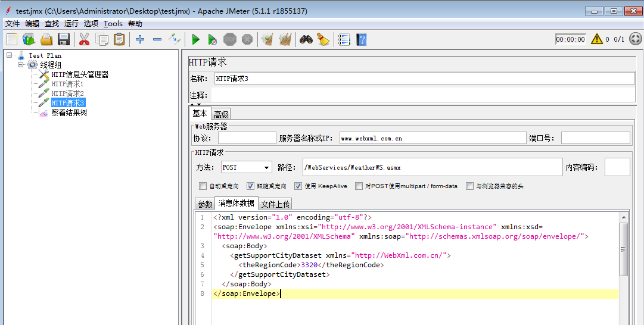Enable 与浏览器兼容的头 checkbox
The image size is (644, 325).
(469, 186)
